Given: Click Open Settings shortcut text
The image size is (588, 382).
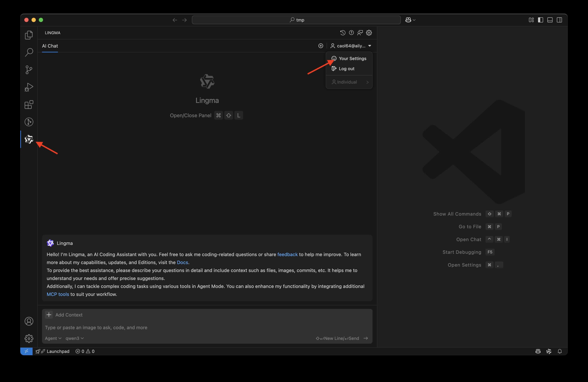Looking at the screenshot, I should click(x=464, y=265).
